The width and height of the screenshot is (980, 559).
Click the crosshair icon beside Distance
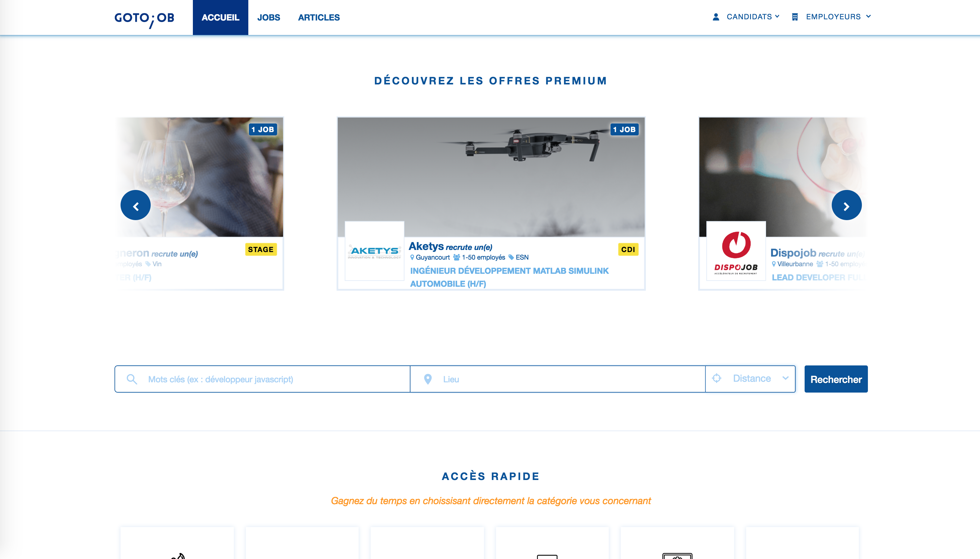click(716, 379)
